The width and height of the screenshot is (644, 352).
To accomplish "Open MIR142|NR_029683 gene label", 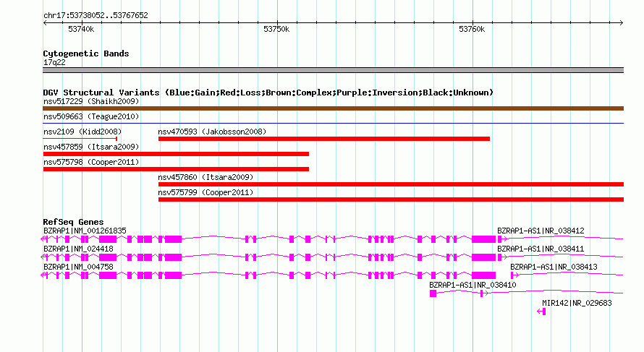I will click(577, 303).
